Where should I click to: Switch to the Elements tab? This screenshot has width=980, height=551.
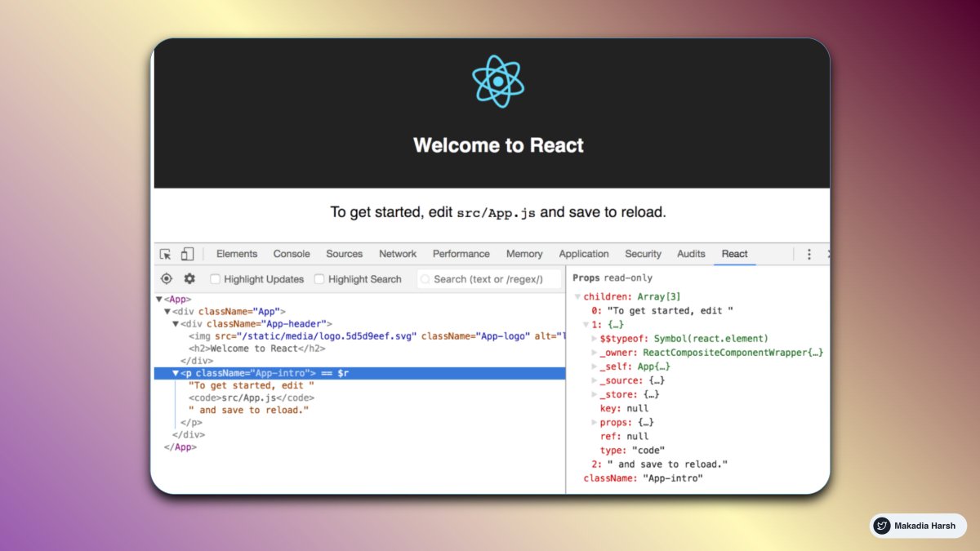(237, 254)
